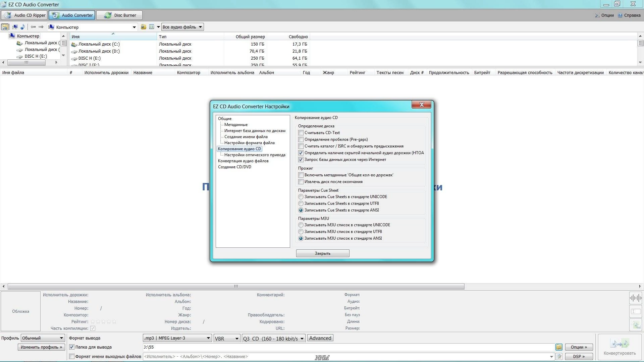Click the cover art house-note icon button

coord(636,324)
